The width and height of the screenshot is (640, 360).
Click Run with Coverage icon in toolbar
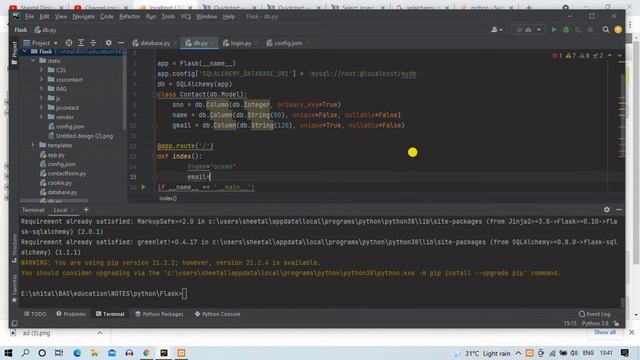pos(578,30)
